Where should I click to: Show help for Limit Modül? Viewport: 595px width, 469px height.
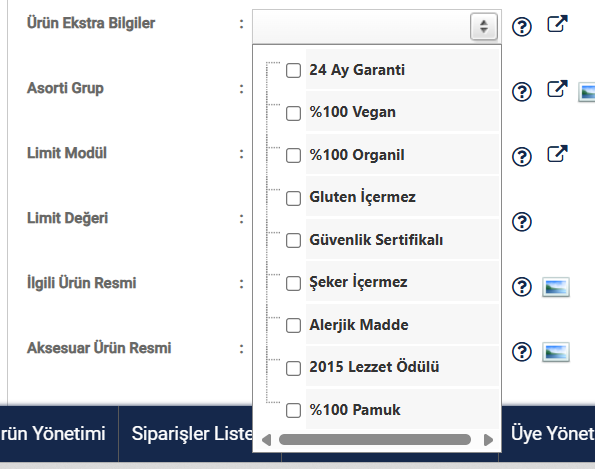click(522, 156)
